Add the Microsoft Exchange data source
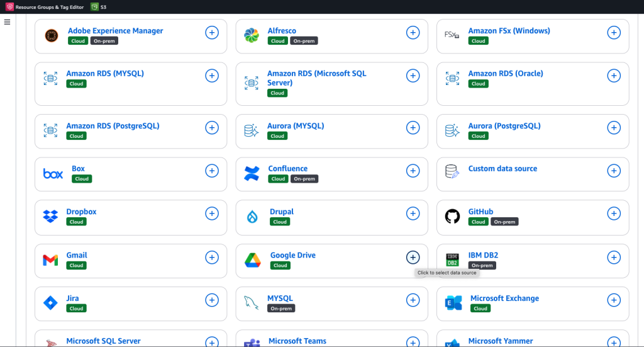Image resolution: width=644 pixels, height=347 pixels. tap(614, 300)
